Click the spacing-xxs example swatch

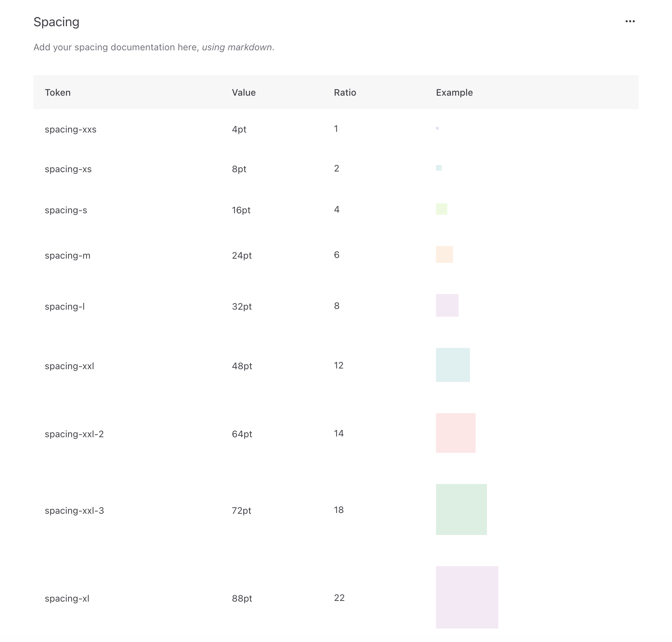437,128
